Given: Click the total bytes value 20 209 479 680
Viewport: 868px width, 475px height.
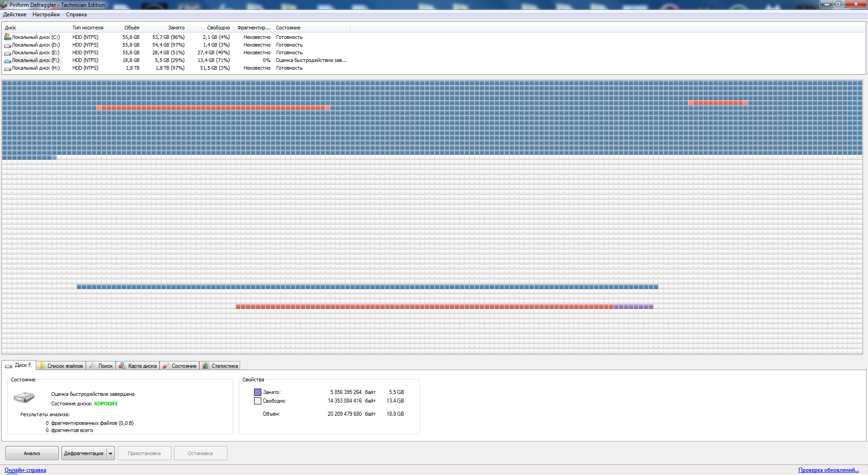Looking at the screenshot, I should (x=344, y=414).
